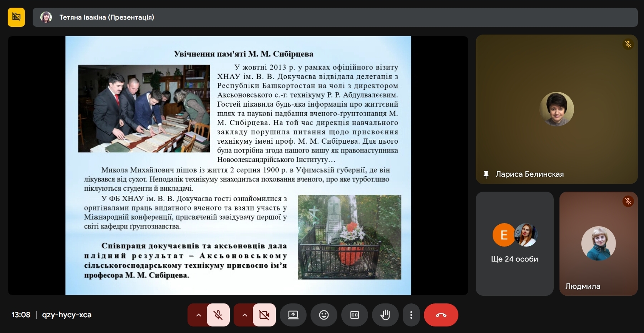
Task: Select Лариса Белинская's avatar
Action: 556,109
